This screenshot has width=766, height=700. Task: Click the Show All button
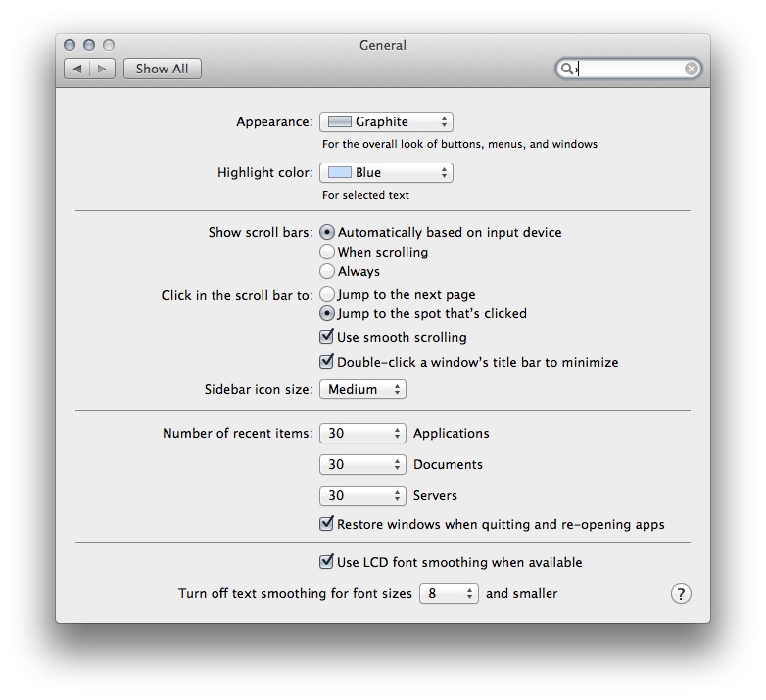[x=163, y=69]
